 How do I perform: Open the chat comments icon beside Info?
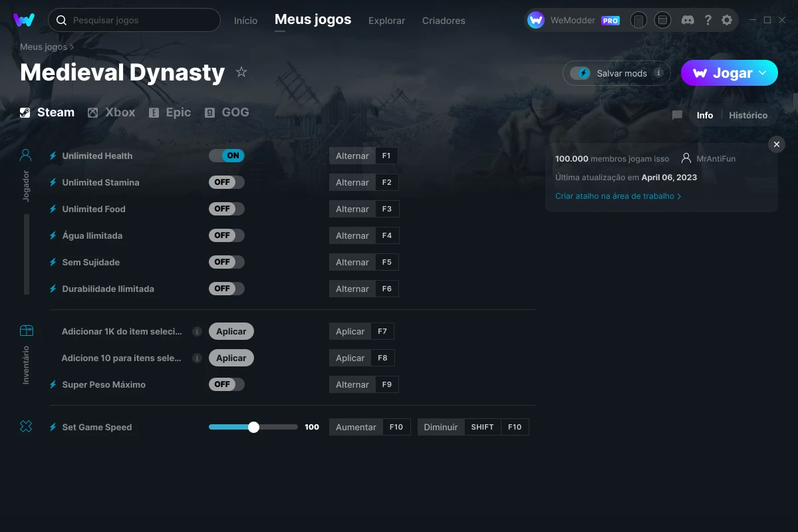677,115
